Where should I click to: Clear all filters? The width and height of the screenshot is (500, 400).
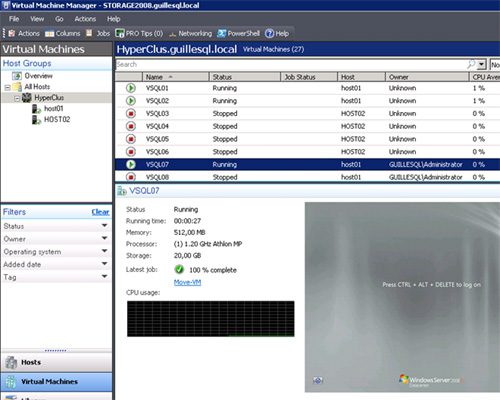pyautogui.click(x=100, y=212)
